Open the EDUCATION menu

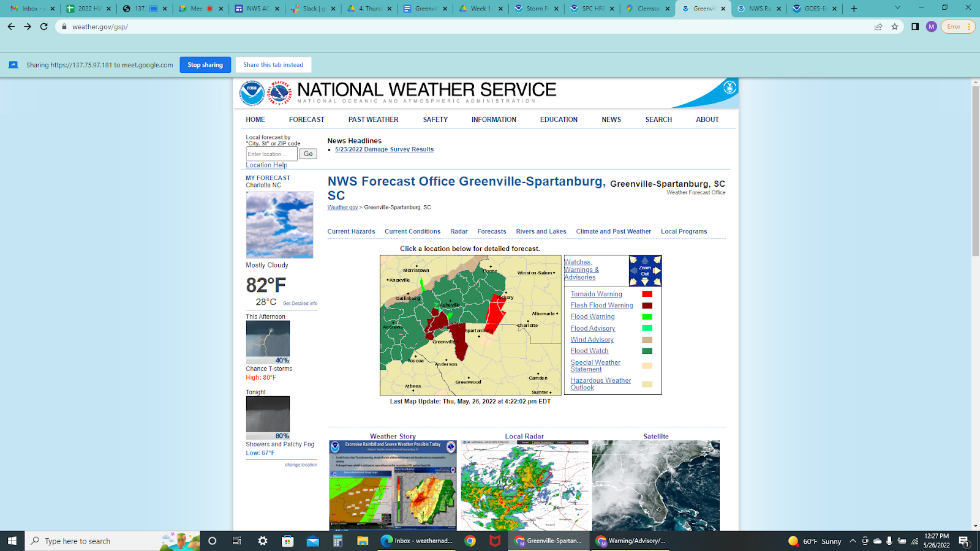click(559, 119)
